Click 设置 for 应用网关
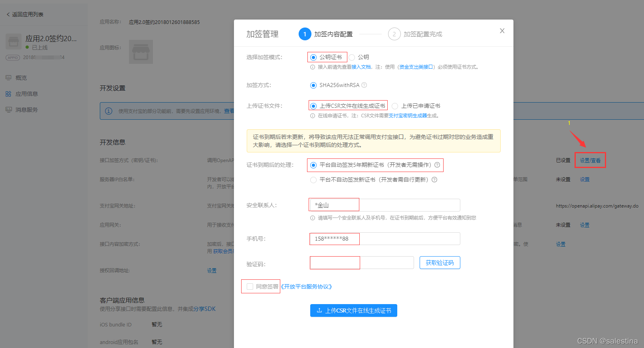 coord(585,225)
